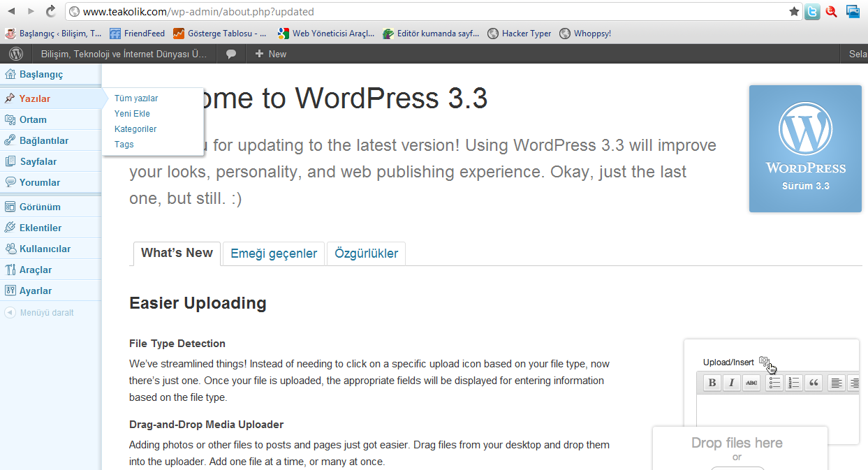Click the plus icon beside New
This screenshot has width=868, height=470.
click(x=259, y=54)
